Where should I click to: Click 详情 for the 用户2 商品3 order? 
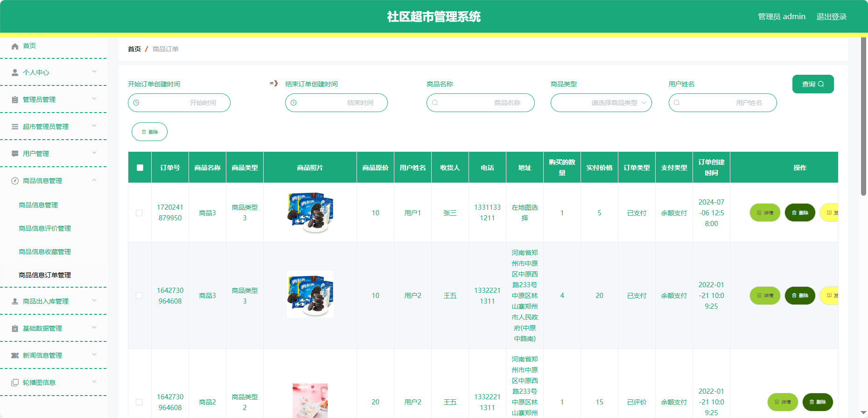[765, 296]
